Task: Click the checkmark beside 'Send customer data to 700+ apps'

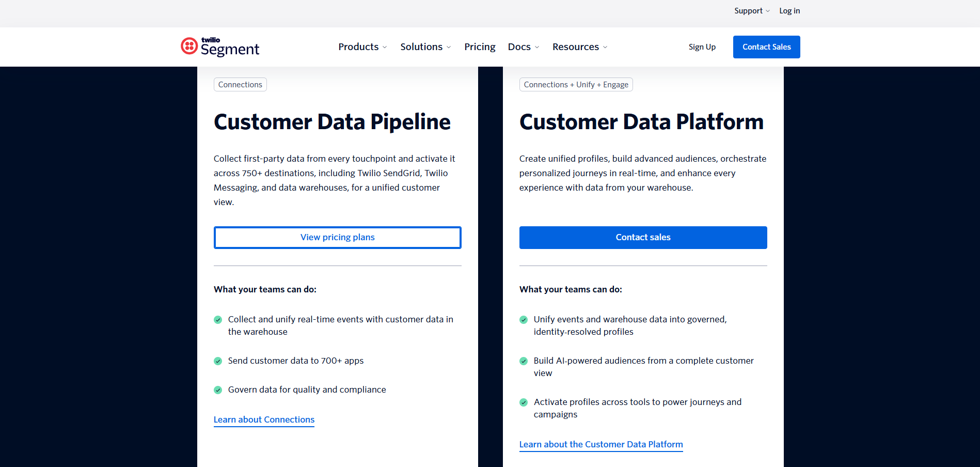Action: 217,361
